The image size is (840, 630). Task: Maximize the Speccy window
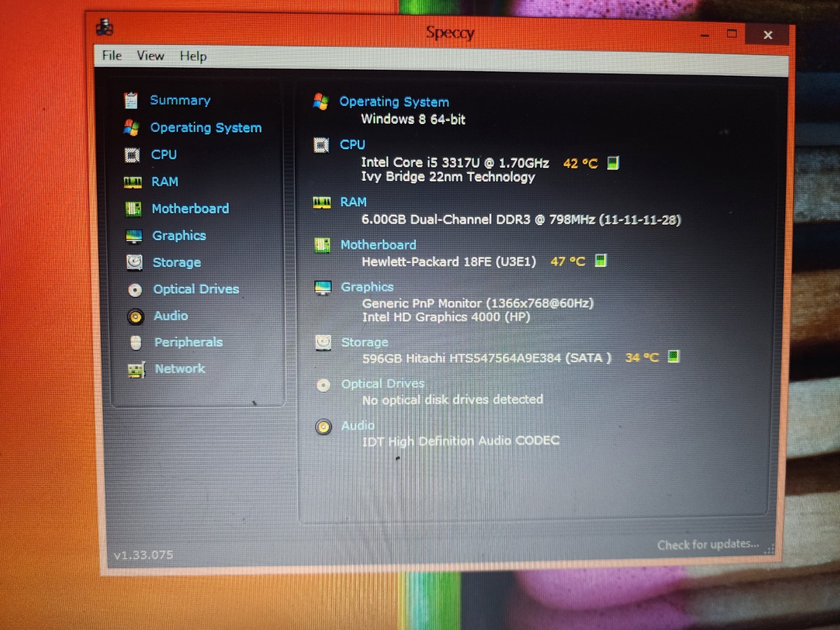731,34
